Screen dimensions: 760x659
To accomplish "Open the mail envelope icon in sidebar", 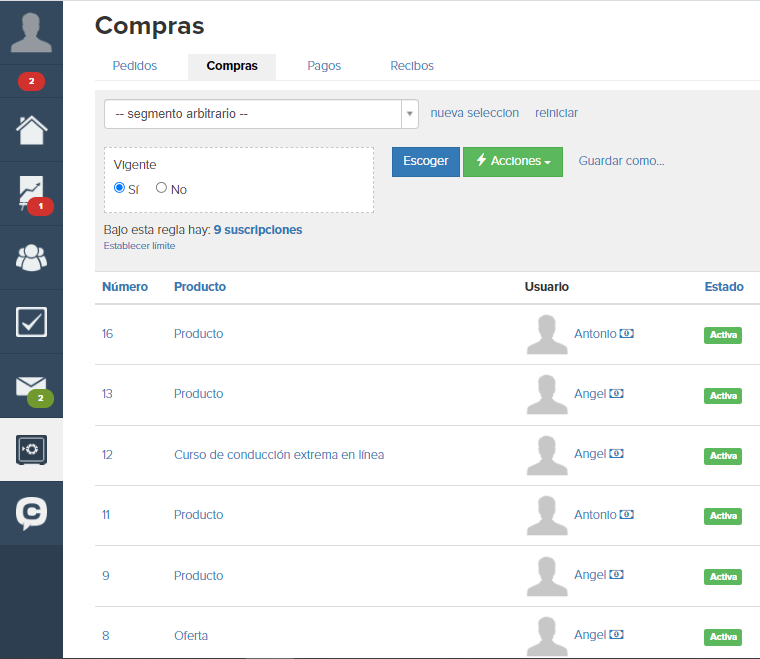I will (32, 387).
